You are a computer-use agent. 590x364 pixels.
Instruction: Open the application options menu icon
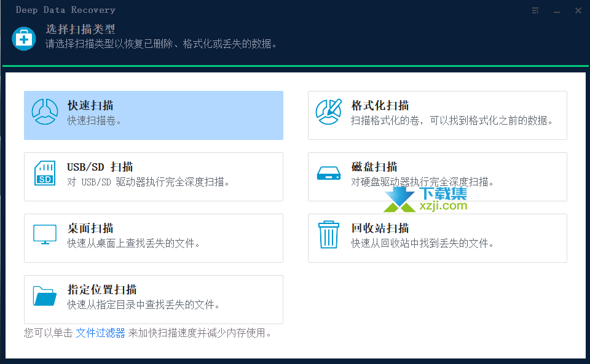tap(535, 10)
